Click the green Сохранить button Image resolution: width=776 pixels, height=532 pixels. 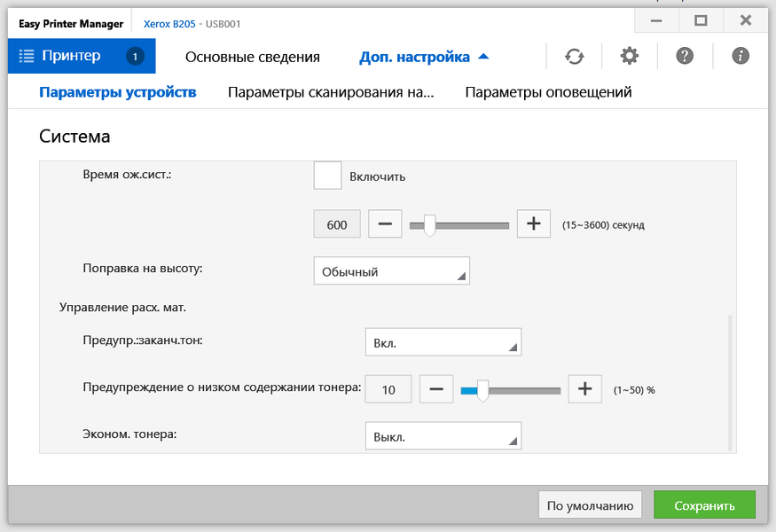point(704,506)
